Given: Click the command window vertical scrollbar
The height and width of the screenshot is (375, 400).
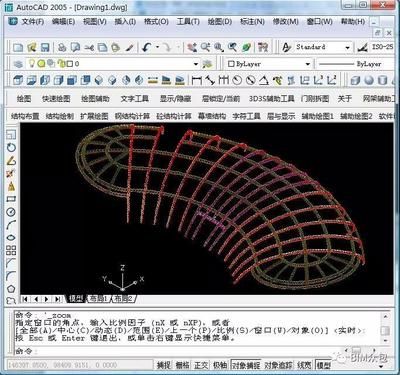Looking at the screenshot, I should tap(385, 328).
